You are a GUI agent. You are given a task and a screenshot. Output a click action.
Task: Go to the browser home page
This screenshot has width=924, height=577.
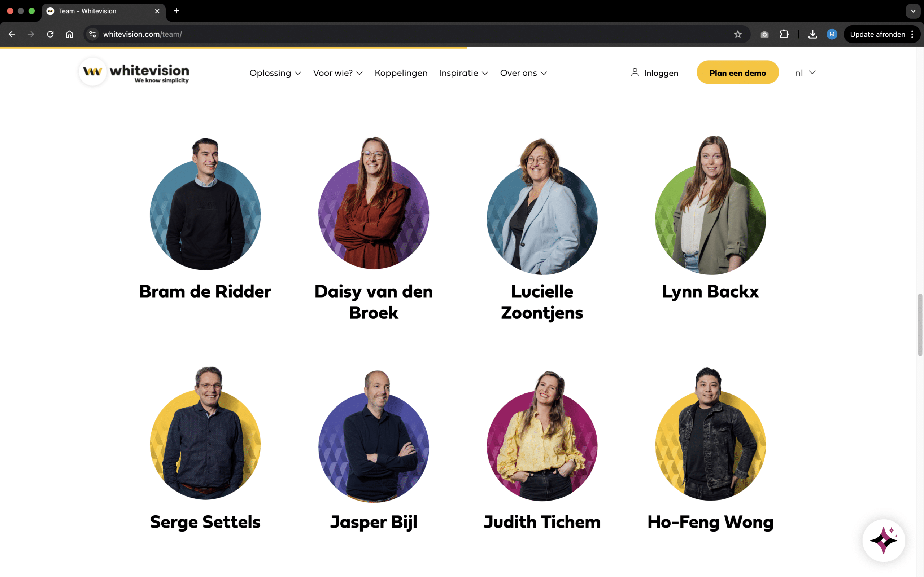click(70, 34)
